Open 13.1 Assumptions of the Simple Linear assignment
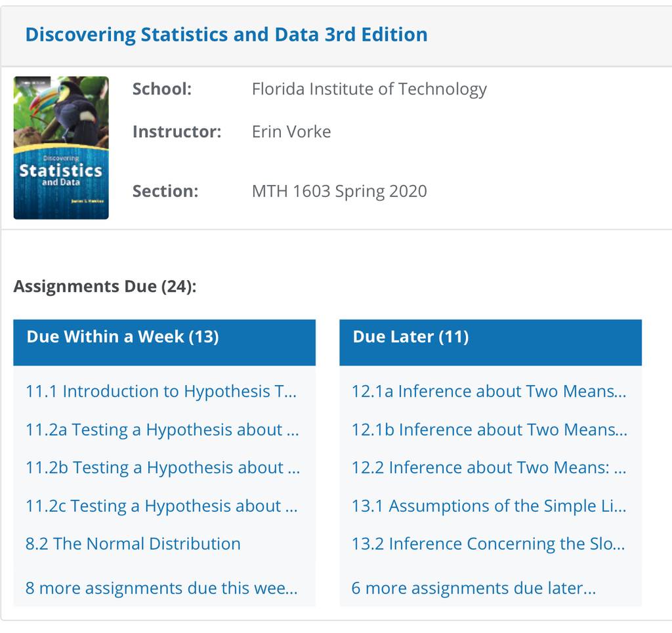This screenshot has height=633, width=672. tap(489, 506)
